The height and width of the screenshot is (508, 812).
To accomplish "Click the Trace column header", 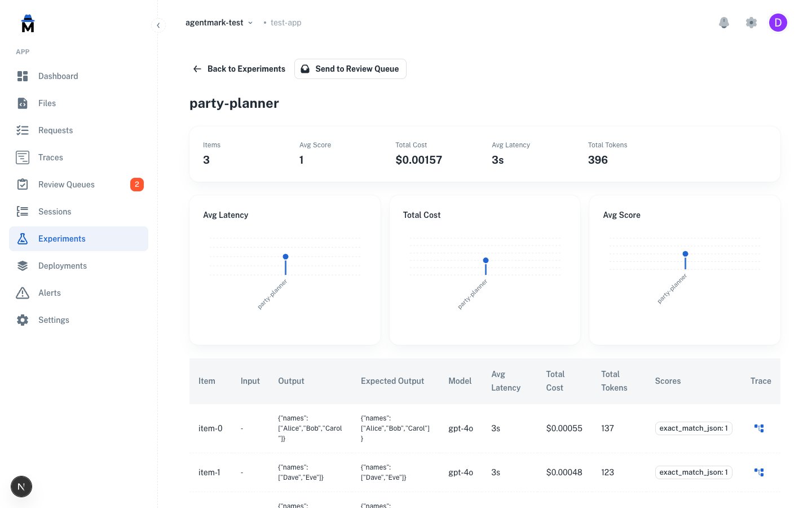I will pyautogui.click(x=761, y=381).
